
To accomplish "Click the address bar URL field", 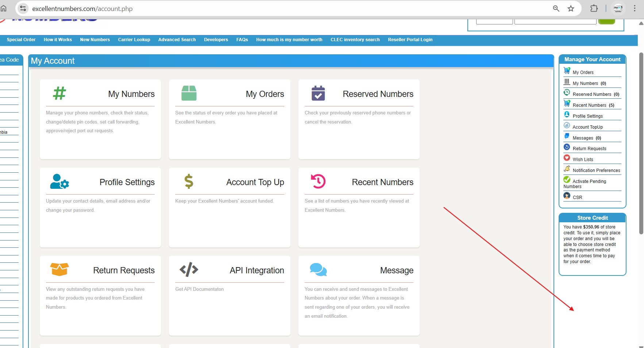I will click(x=285, y=8).
